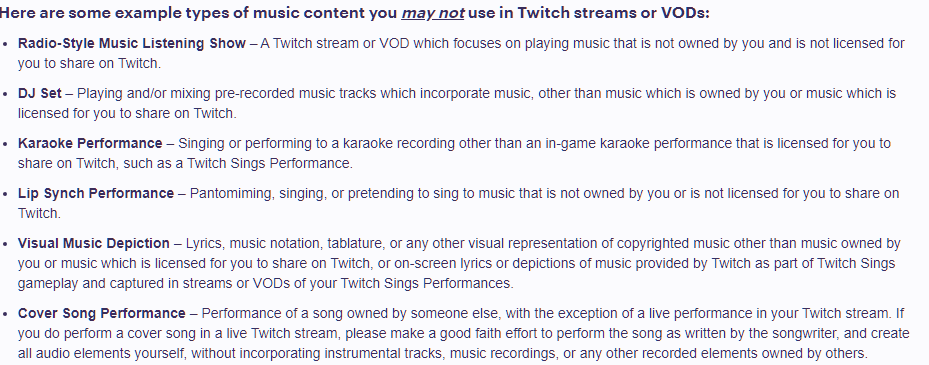Click the phrase "Twitch Sings Performance" in the karaoke item

270,164
